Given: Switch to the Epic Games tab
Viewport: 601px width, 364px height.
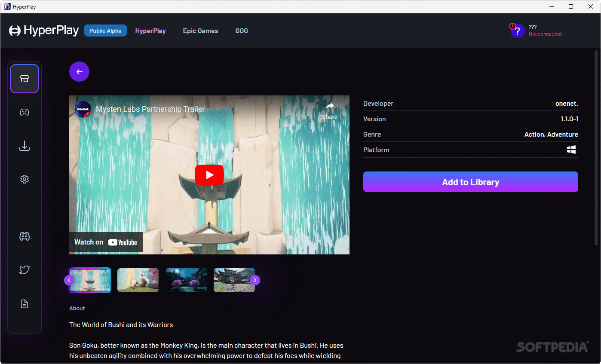Looking at the screenshot, I should click(x=200, y=31).
